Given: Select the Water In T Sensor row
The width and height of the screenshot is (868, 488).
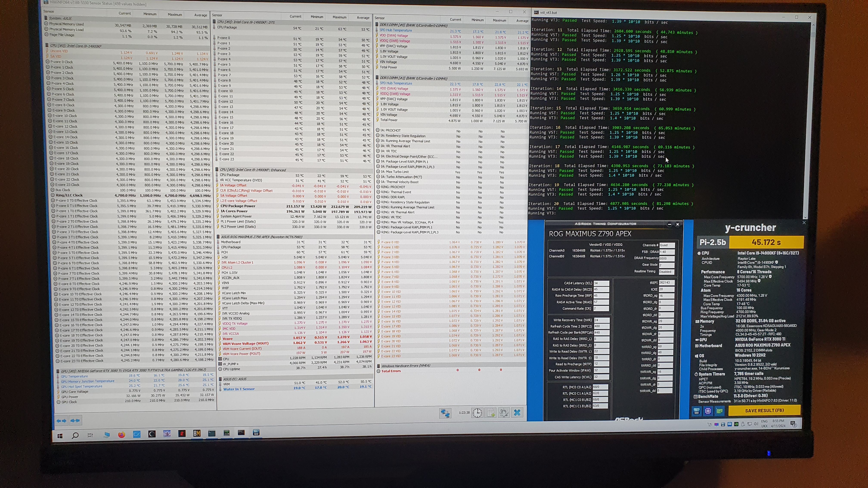Looking at the screenshot, I should click(296, 388).
